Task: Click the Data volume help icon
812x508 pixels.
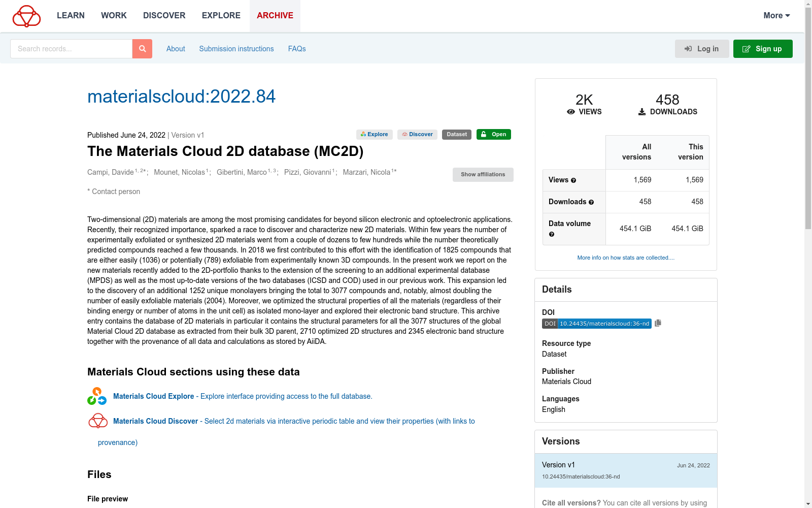Action: click(x=552, y=234)
